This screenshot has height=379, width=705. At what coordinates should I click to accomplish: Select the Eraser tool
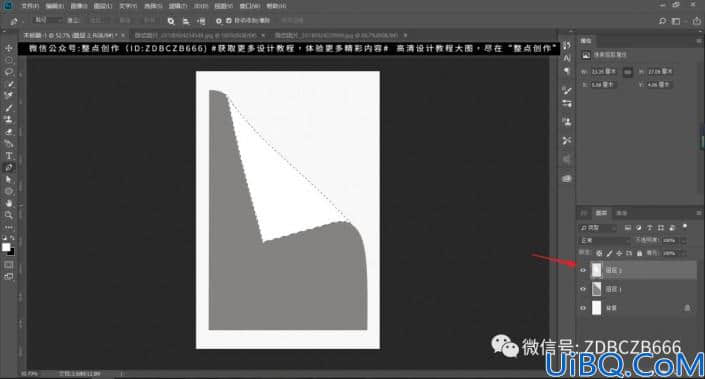click(9, 132)
